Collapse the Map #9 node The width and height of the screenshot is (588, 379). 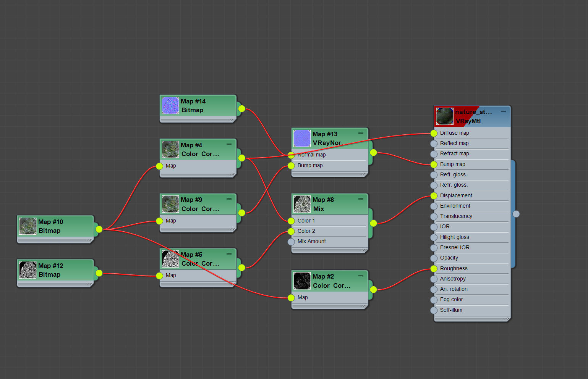coord(229,199)
